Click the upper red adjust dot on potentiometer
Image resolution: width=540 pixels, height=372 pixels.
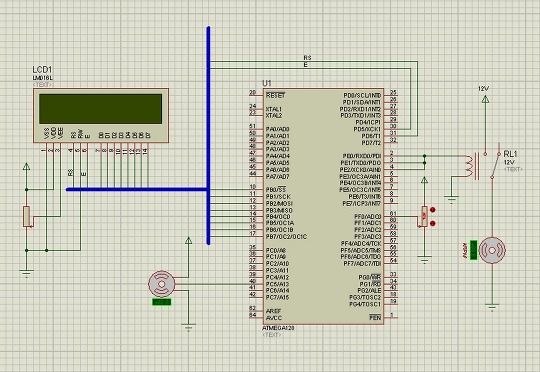433,210
